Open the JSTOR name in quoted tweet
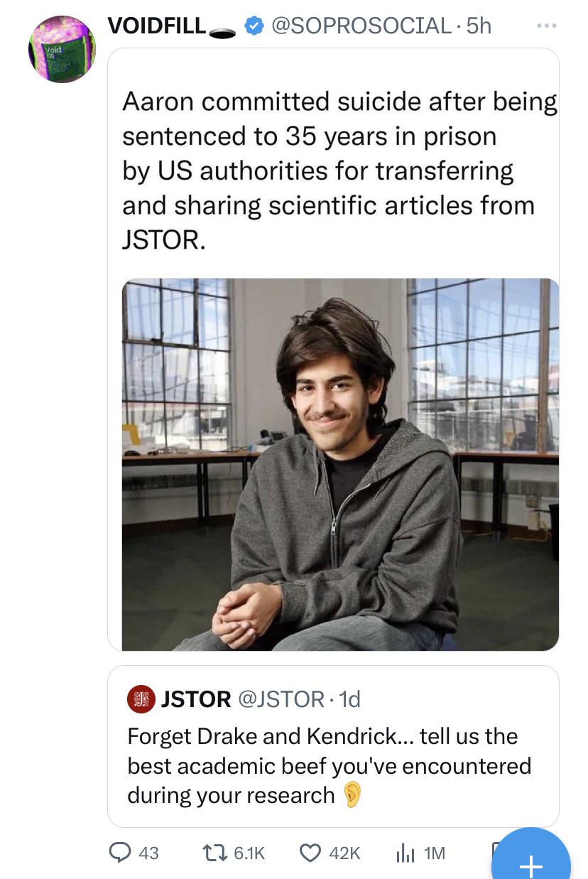The width and height of the screenshot is (588, 879). (196, 699)
